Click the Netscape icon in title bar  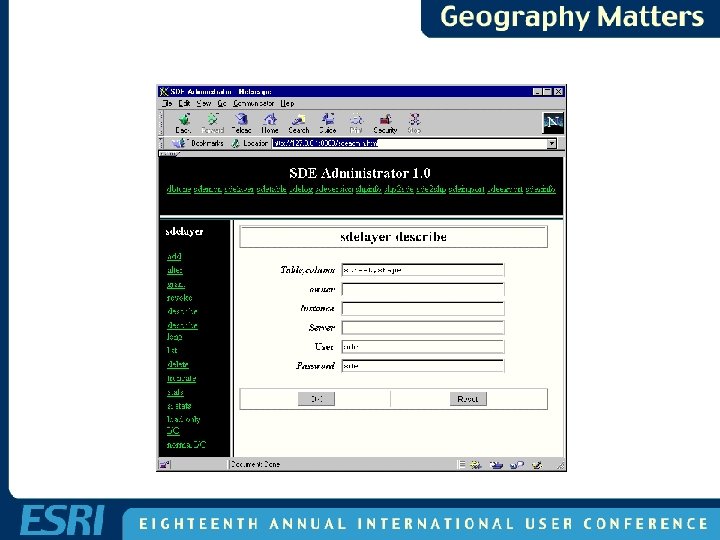tap(164, 91)
